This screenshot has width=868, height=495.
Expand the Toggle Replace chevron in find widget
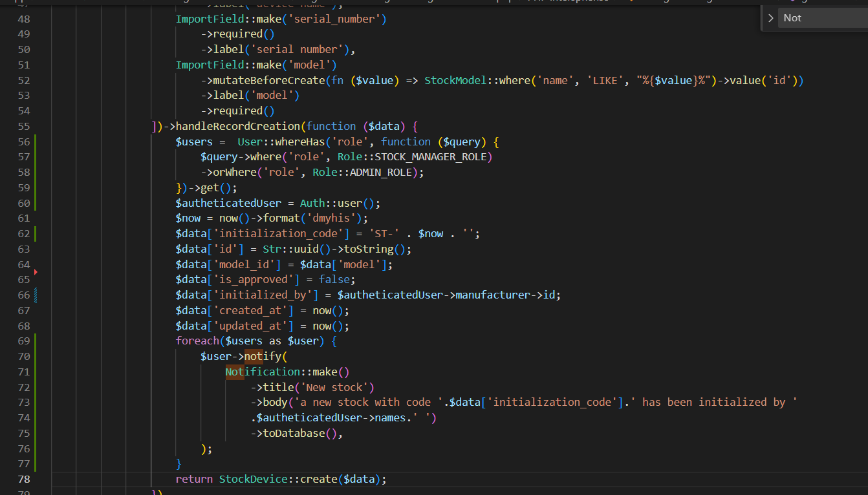pyautogui.click(x=770, y=18)
